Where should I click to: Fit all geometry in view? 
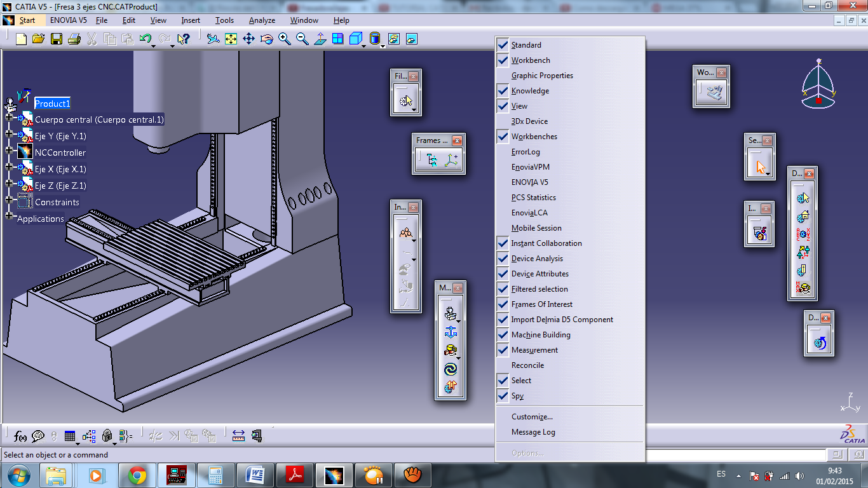[231, 39]
